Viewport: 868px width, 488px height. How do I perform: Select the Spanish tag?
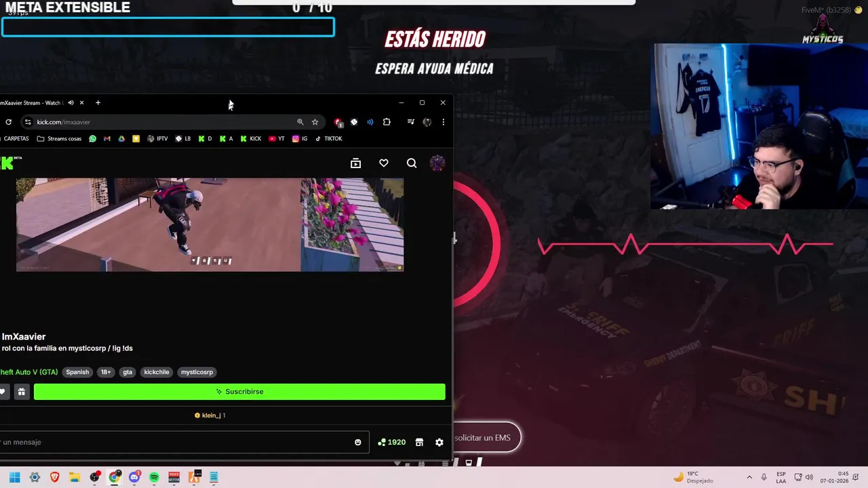point(77,372)
